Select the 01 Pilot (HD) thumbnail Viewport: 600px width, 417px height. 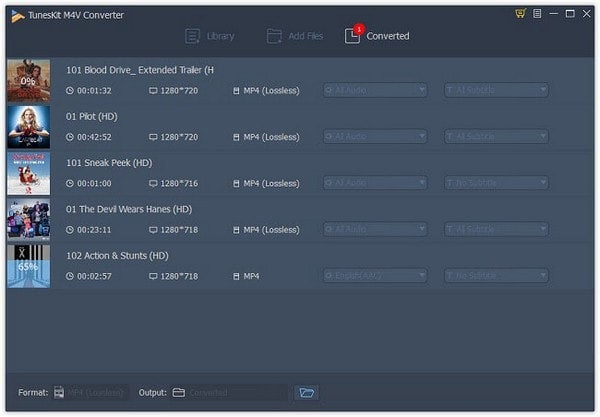pos(29,127)
